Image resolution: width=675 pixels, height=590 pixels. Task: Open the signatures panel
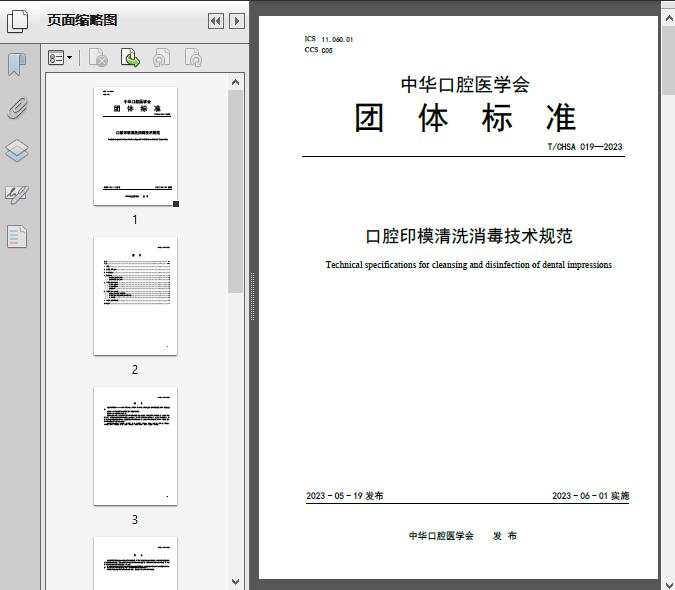click(17, 194)
